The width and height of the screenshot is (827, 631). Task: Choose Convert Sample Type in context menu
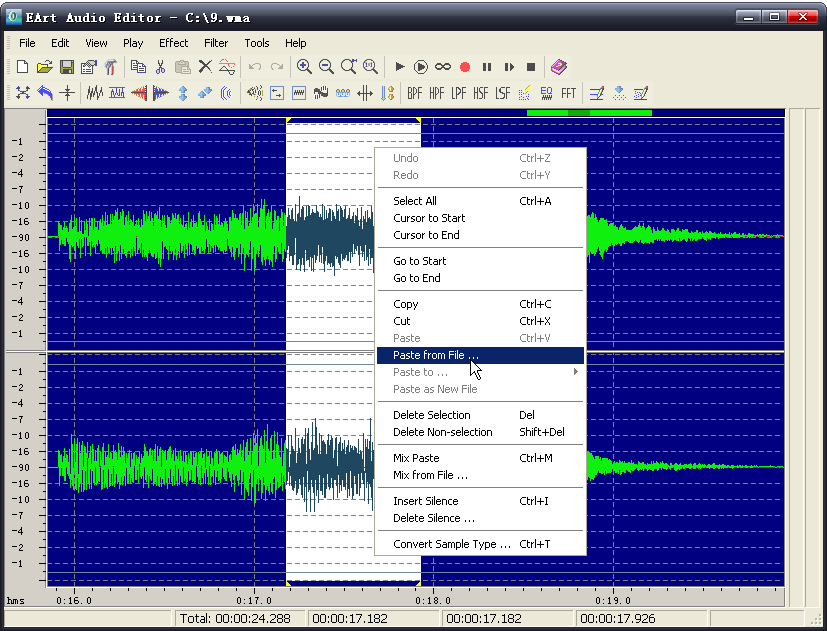click(480, 544)
